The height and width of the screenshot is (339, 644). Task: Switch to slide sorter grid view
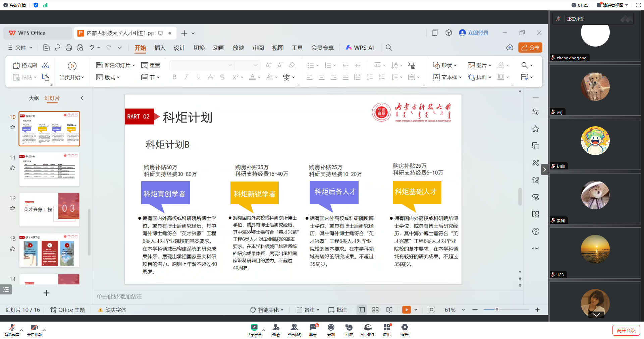click(375, 310)
